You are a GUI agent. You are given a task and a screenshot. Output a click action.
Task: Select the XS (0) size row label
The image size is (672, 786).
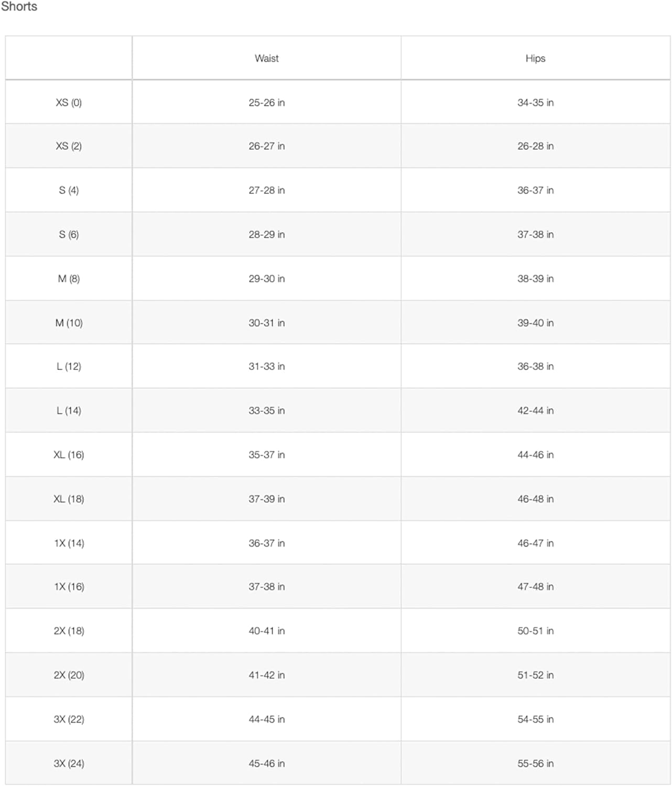coord(69,103)
